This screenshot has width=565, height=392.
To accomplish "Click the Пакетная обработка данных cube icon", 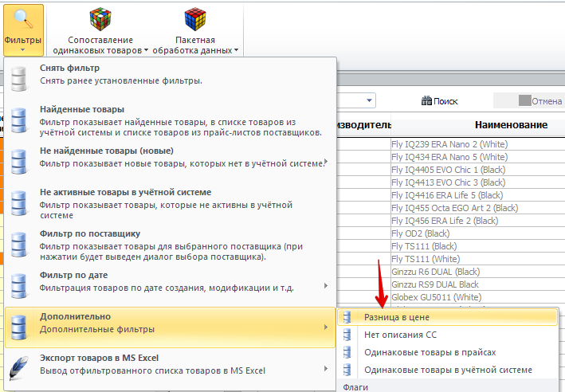I will pyautogui.click(x=195, y=19).
